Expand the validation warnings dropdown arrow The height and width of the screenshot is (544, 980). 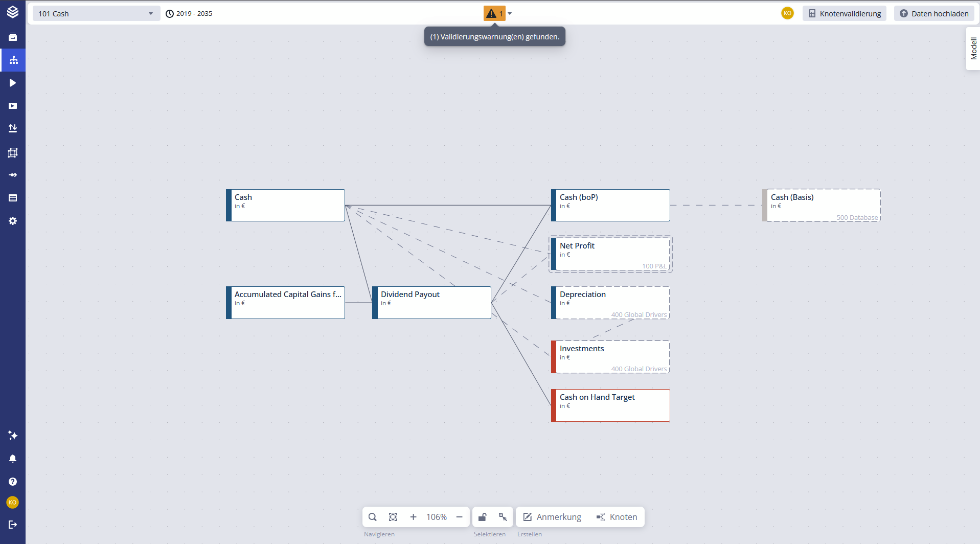tap(510, 14)
